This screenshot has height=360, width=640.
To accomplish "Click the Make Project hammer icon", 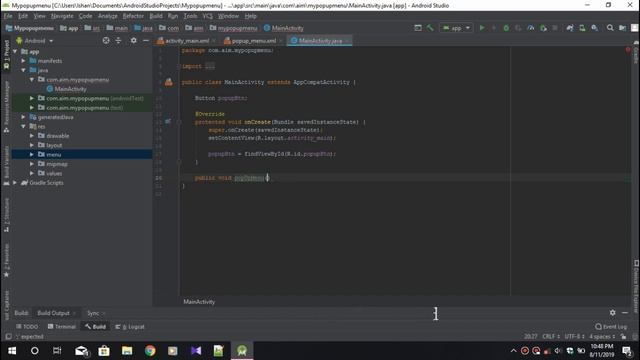I will click(x=430, y=28).
